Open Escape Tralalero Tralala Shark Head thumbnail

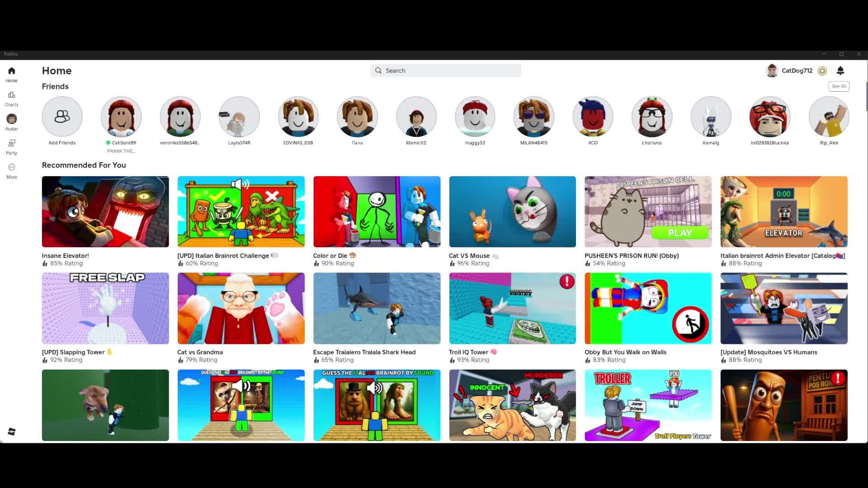[x=377, y=308]
